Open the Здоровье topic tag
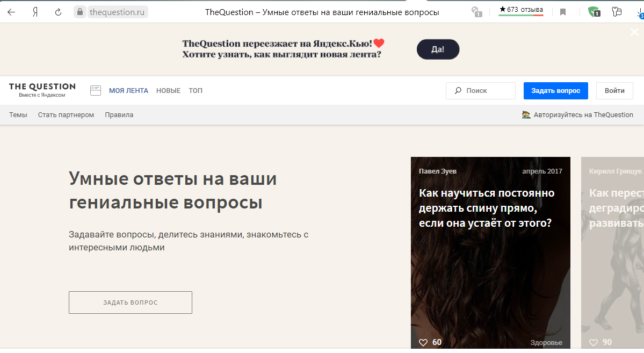644x353 pixels. [x=546, y=342]
